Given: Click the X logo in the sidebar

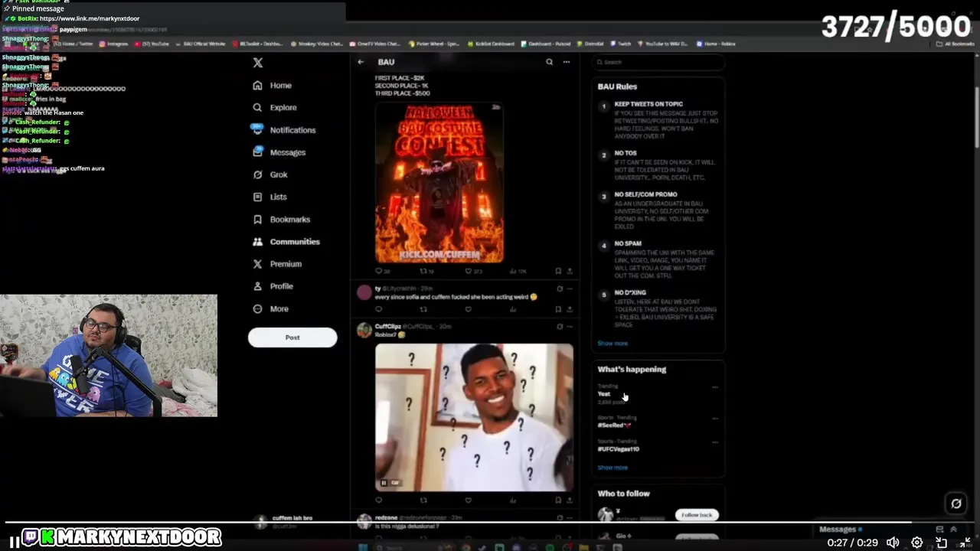Looking at the screenshot, I should click(258, 63).
